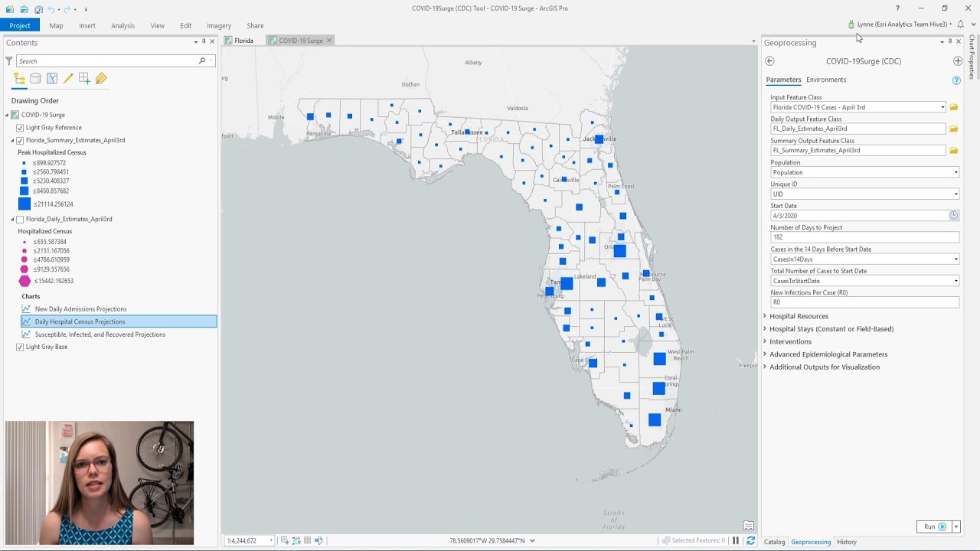980x551 pixels.
Task: Uncheck Light Gray Reference layer
Action: click(20, 128)
